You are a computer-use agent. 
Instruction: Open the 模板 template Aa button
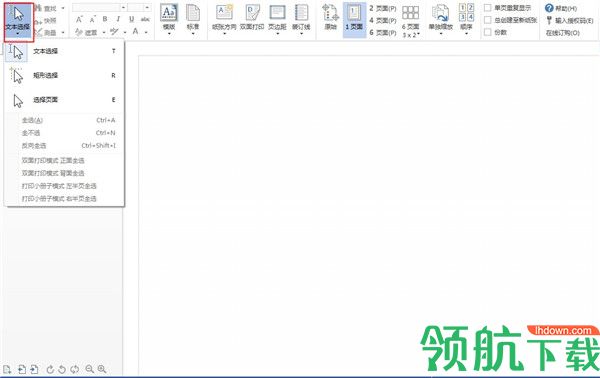(x=169, y=20)
